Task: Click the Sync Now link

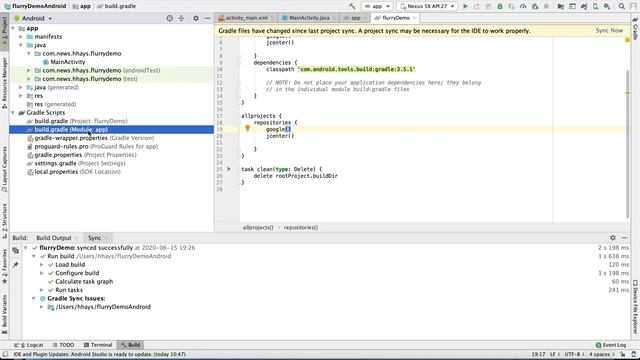Action: tap(609, 31)
